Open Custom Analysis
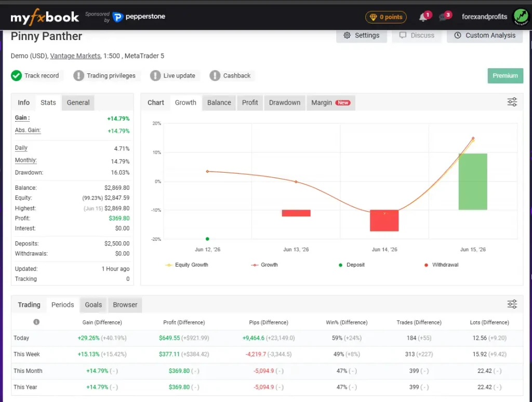This screenshot has height=402, width=532. [485, 36]
